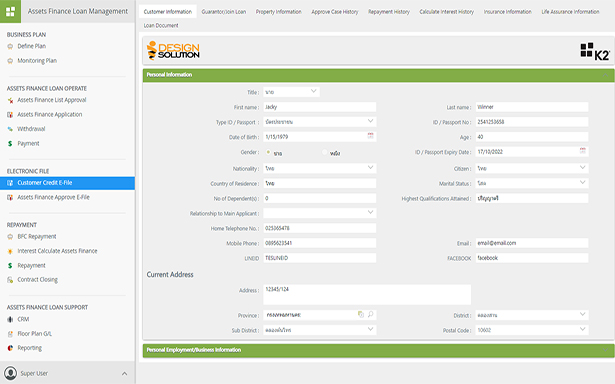The height and width of the screenshot is (384, 615).
Task: Select the Customer Information tab
Action: 167,12
